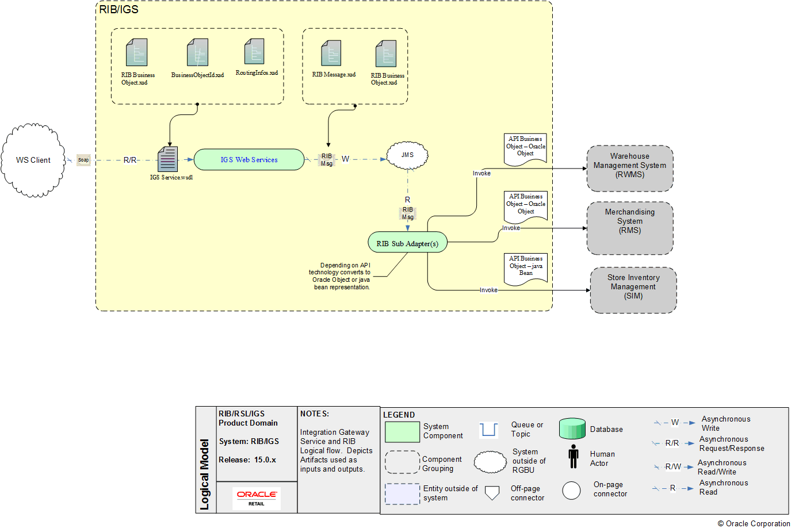The width and height of the screenshot is (795, 532).
Task: Click the Soap connector box
Action: pyautogui.click(x=83, y=160)
